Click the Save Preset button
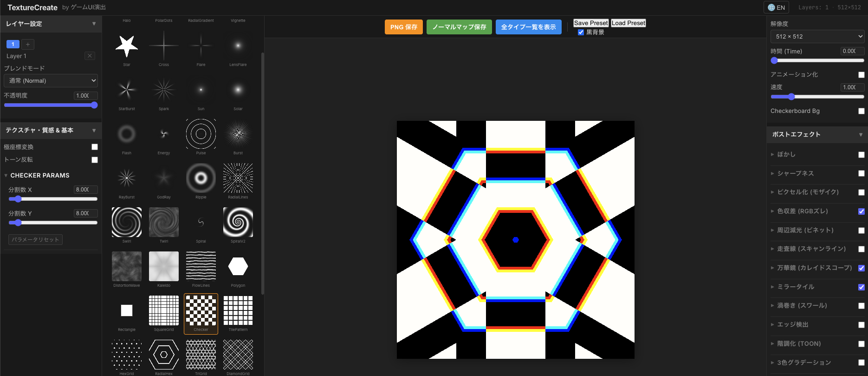The width and height of the screenshot is (868, 376). pos(590,23)
